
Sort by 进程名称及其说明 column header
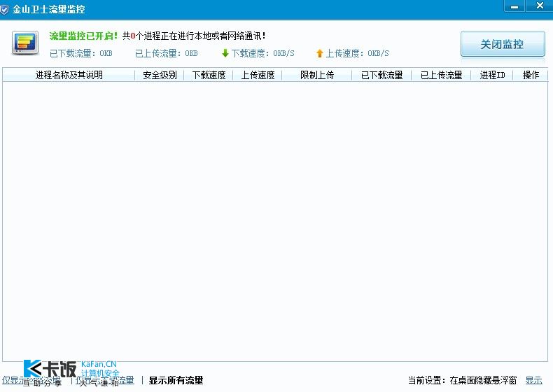point(69,75)
